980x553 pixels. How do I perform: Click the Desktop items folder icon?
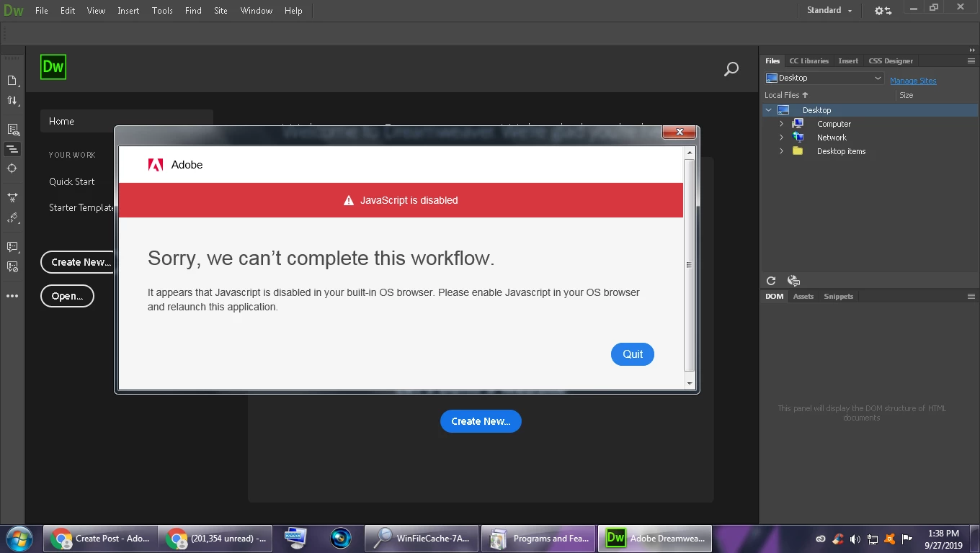(x=798, y=151)
